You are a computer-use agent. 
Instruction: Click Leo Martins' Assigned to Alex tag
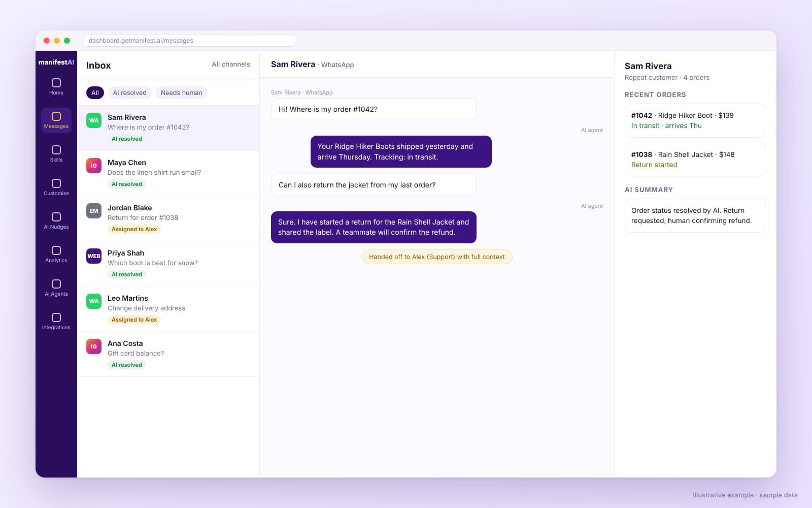coord(134,320)
